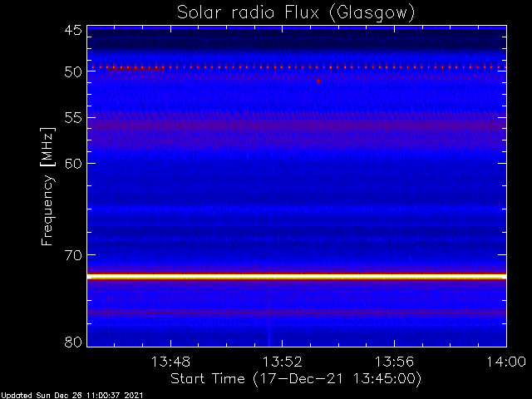This screenshot has width=532, height=399.
Task: Click the frequency tick label "55"
Action: point(73,118)
